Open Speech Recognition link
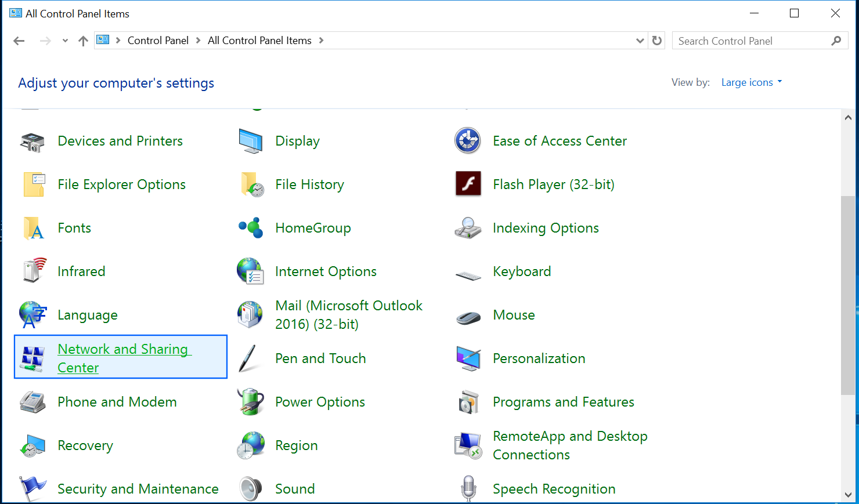 click(x=554, y=489)
